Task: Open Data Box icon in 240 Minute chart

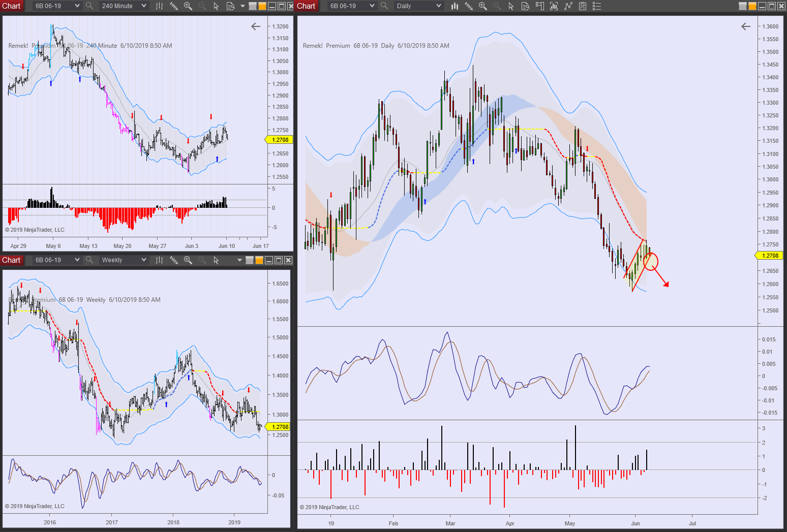Action: click(x=230, y=6)
